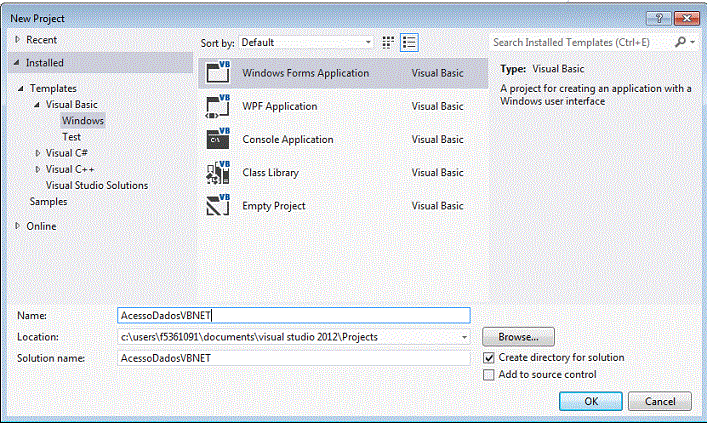
Task: Collapse the Visual Basic tree node
Action: point(37,105)
